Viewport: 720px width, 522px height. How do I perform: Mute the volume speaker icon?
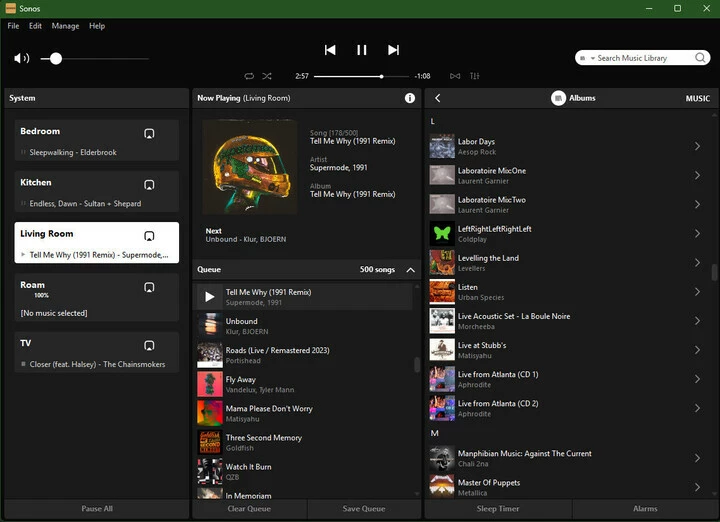click(x=21, y=59)
